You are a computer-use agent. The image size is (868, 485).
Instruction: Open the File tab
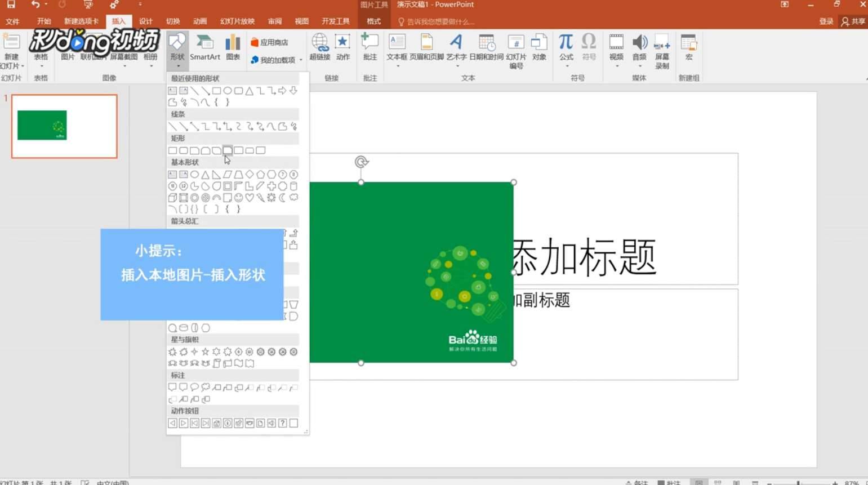[12, 21]
